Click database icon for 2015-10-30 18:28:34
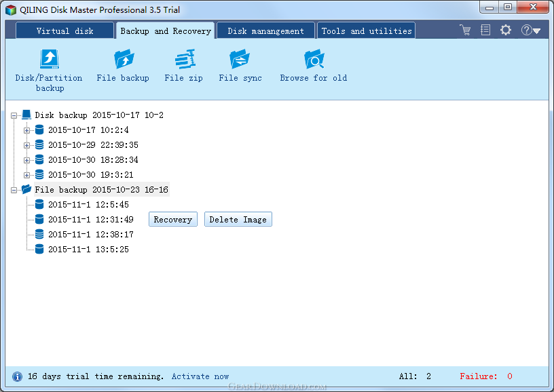The width and height of the screenshot is (554, 392). pyautogui.click(x=39, y=159)
